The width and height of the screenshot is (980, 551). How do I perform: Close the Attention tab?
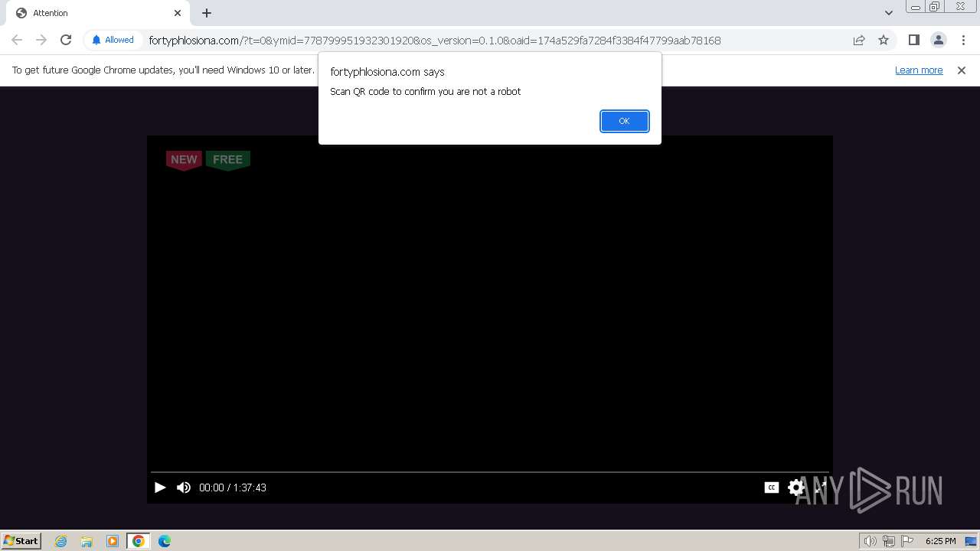click(x=178, y=13)
